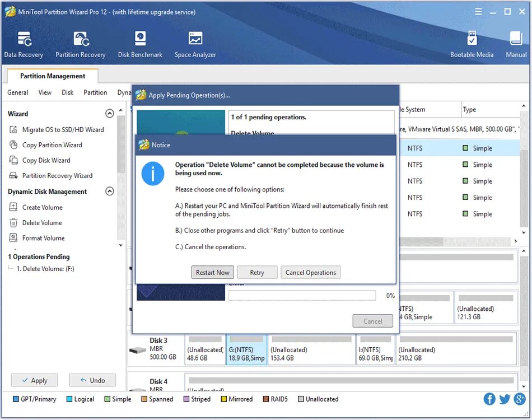Viewport: 532px width, 420px height.
Task: Launch Partition Recovery from the toolbar
Action: (x=81, y=44)
